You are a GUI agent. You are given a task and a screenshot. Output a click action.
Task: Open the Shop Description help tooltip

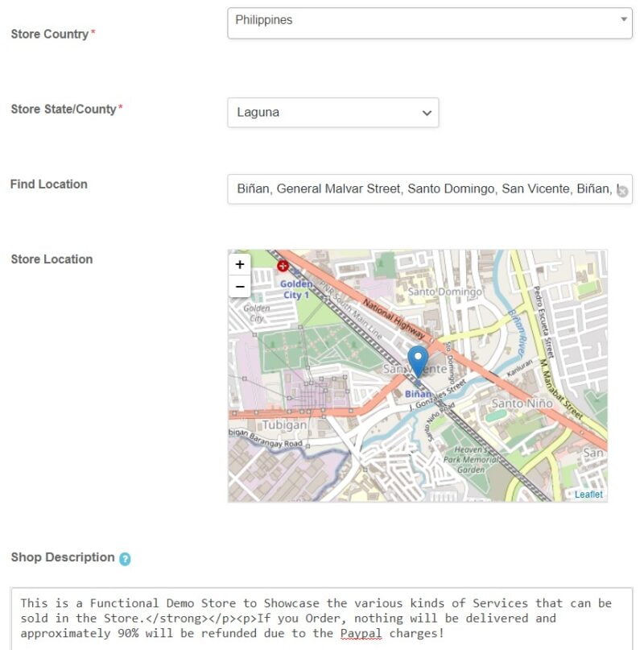click(127, 557)
